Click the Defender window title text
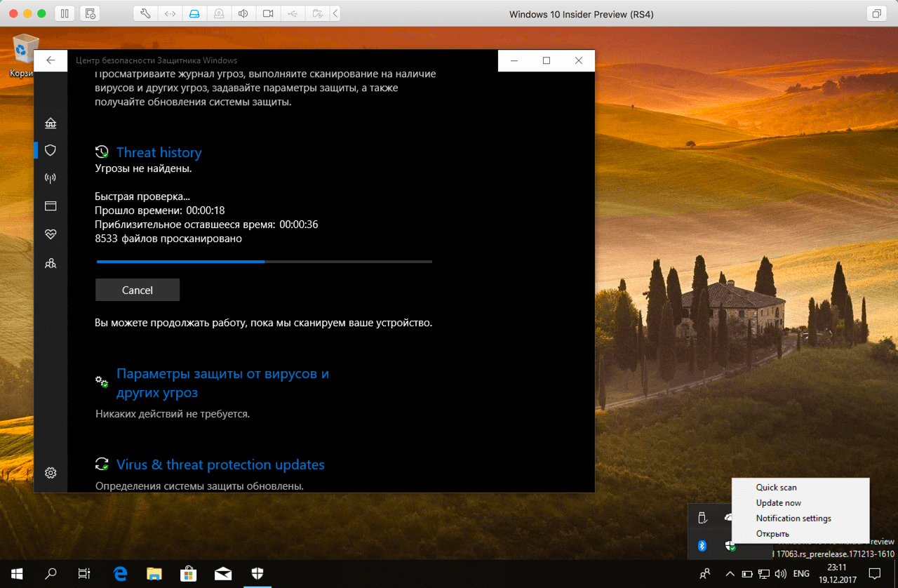Viewport: 898px width, 588px height. click(156, 60)
